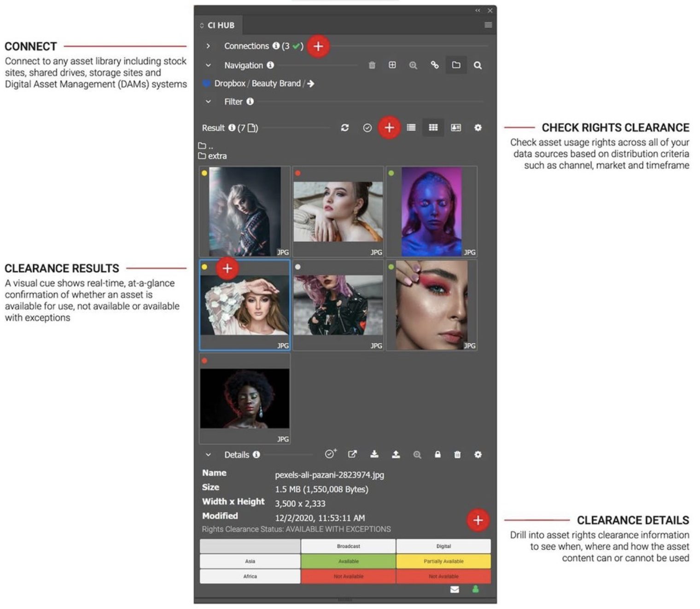Enable rights check for selected asset details

tap(330, 455)
